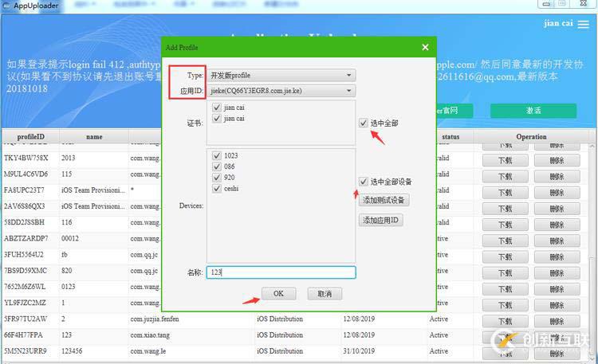Click the com.xiao.tang bundle ID cell
The image size is (598, 364).
click(x=191, y=335)
